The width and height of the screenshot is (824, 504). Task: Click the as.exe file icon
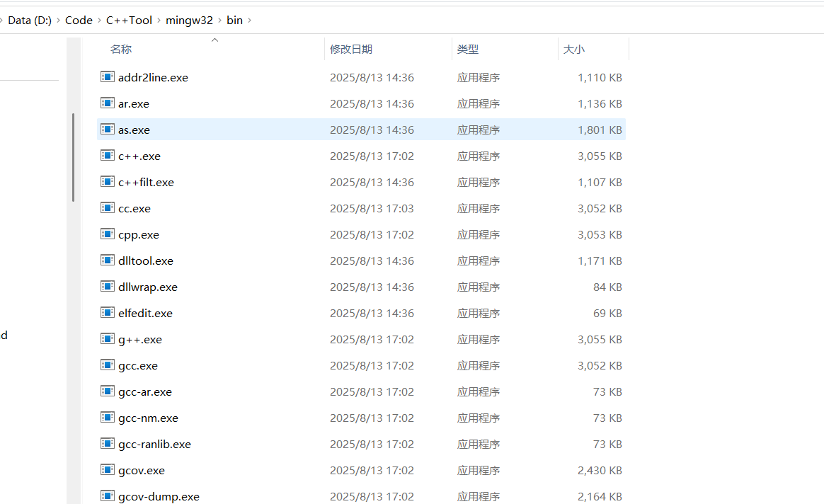(107, 130)
